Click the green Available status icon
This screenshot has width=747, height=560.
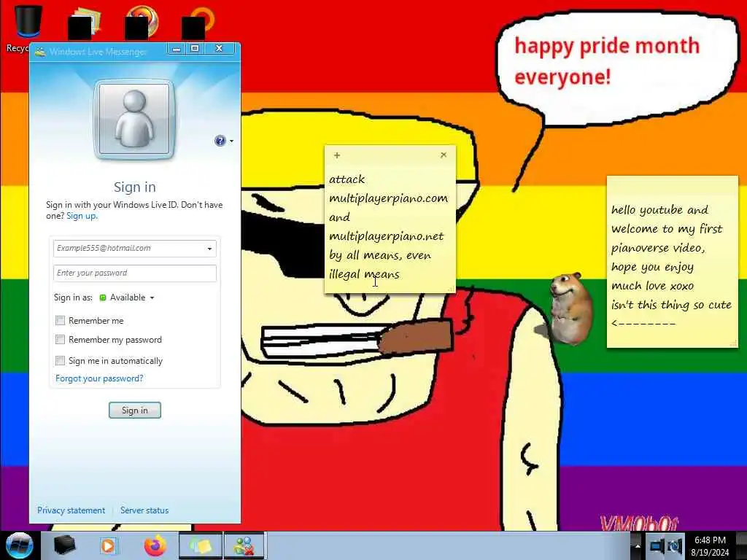(x=102, y=297)
